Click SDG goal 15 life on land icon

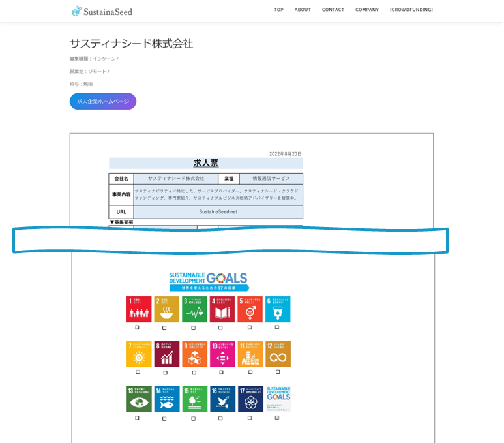(x=194, y=399)
